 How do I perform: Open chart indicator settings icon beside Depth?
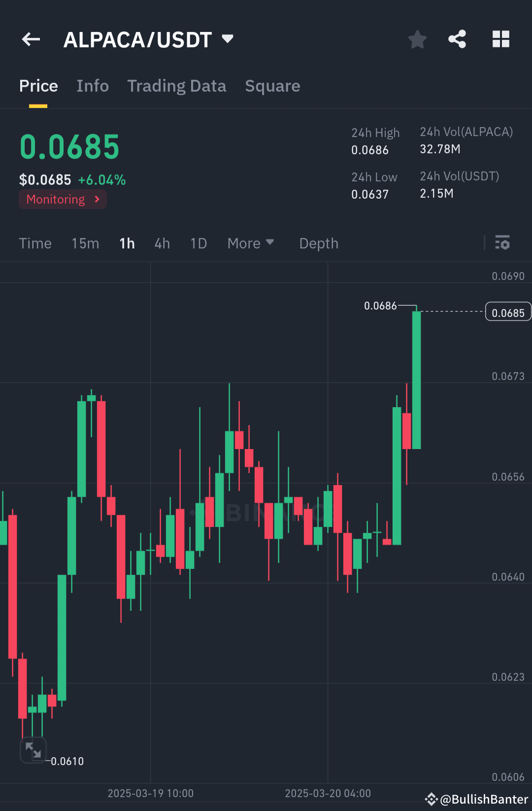pos(502,243)
